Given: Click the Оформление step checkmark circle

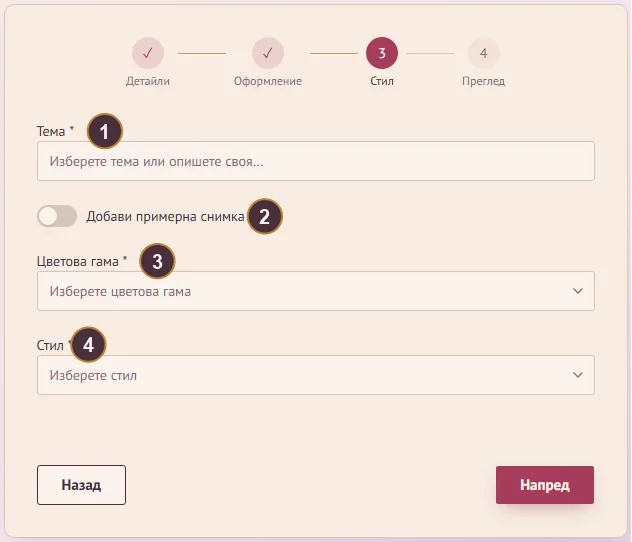Looking at the screenshot, I should (268, 53).
